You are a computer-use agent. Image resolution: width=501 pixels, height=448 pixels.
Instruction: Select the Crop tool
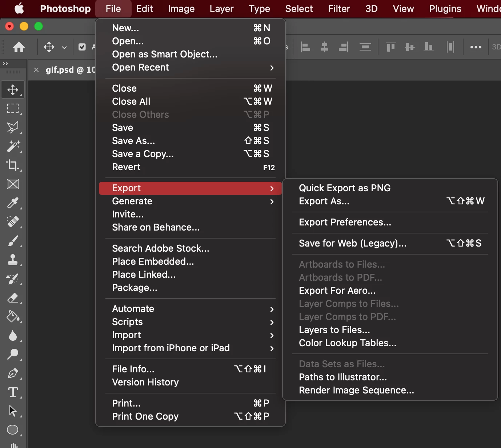click(13, 165)
